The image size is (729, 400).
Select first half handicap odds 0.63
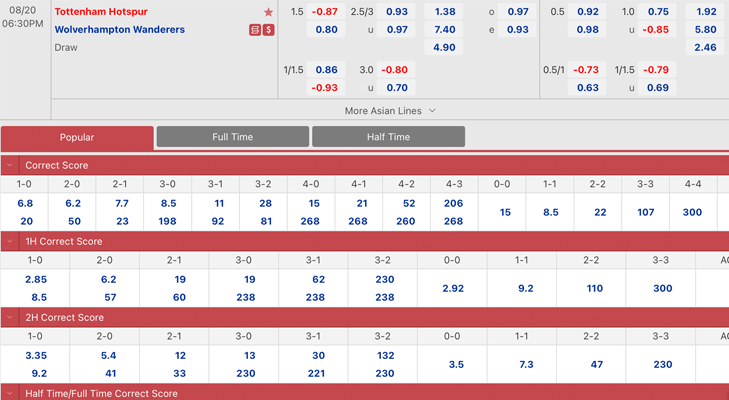pos(587,87)
